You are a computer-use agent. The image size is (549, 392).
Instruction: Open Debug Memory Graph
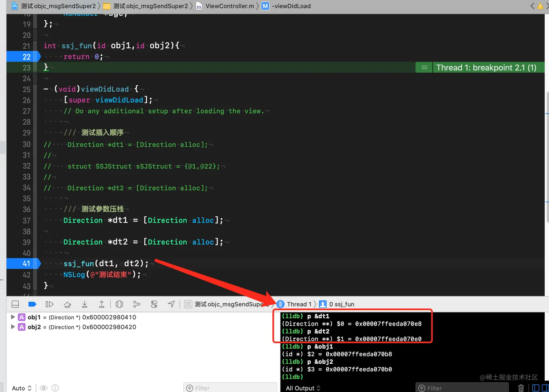tap(137, 304)
